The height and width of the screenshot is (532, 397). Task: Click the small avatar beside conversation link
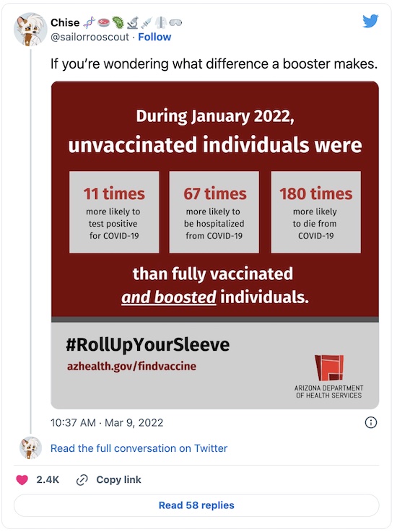[x=30, y=448]
